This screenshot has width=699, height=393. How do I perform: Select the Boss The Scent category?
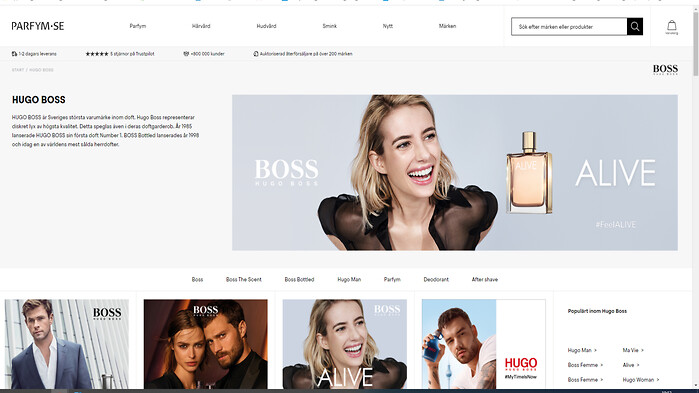coord(243,279)
